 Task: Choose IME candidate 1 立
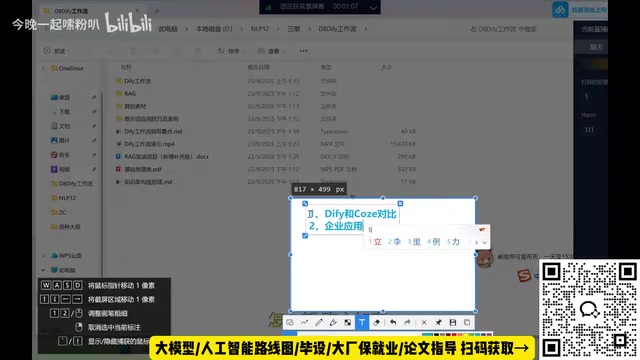point(375,242)
